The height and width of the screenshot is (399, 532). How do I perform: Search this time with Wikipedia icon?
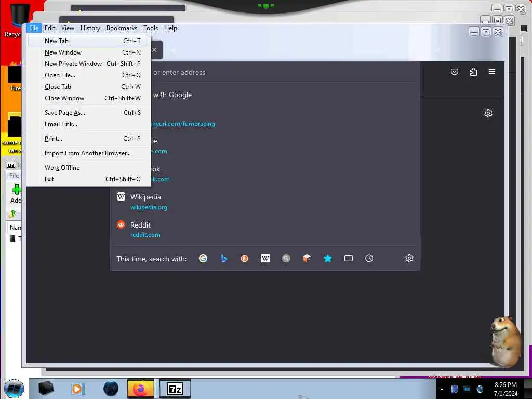[x=265, y=259]
